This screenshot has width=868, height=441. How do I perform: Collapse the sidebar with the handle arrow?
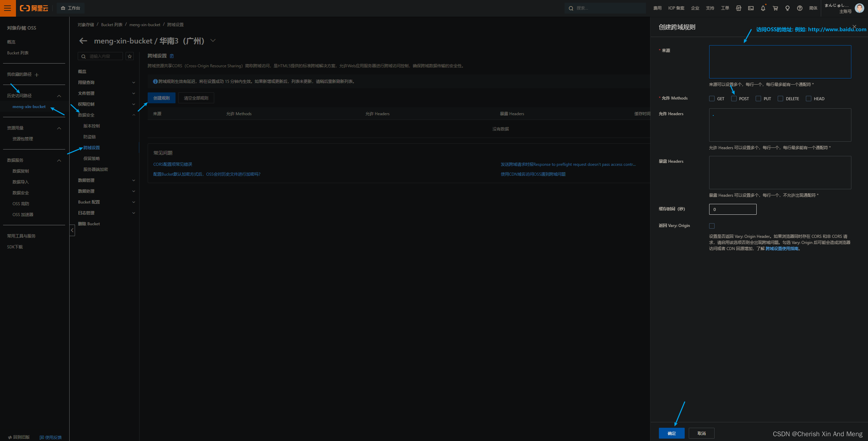coord(72,230)
